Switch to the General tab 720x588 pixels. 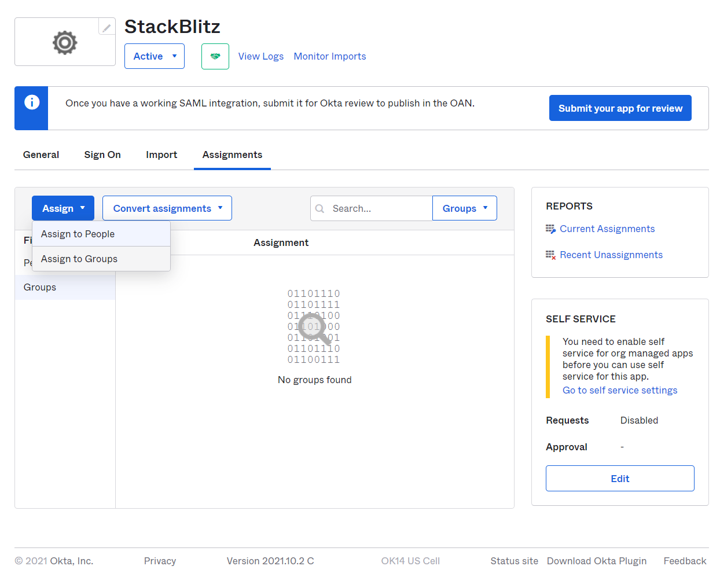(x=41, y=155)
